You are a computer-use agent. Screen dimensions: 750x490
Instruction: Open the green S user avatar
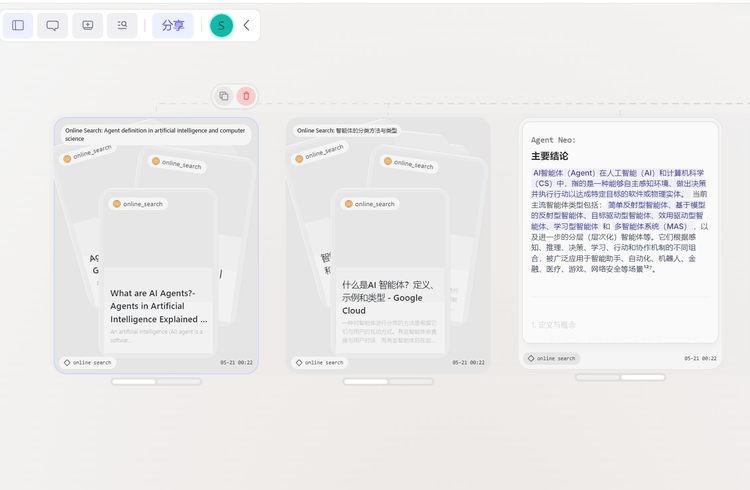(221, 25)
